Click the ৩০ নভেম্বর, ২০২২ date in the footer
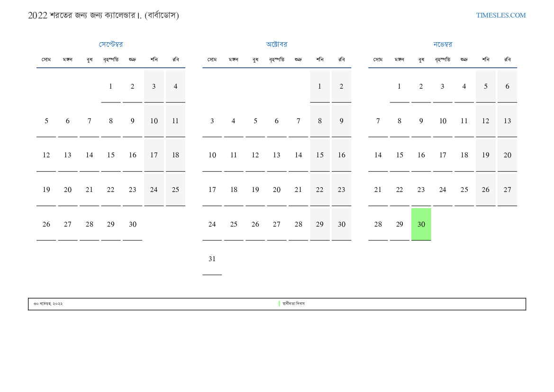Screen dimensions: 554x392 [48, 304]
